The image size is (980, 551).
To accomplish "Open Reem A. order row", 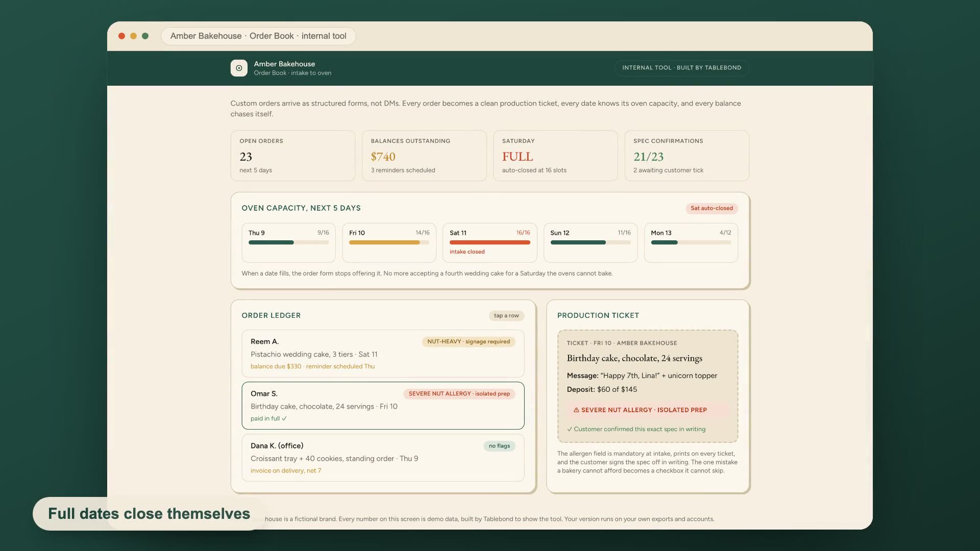I will point(383,354).
